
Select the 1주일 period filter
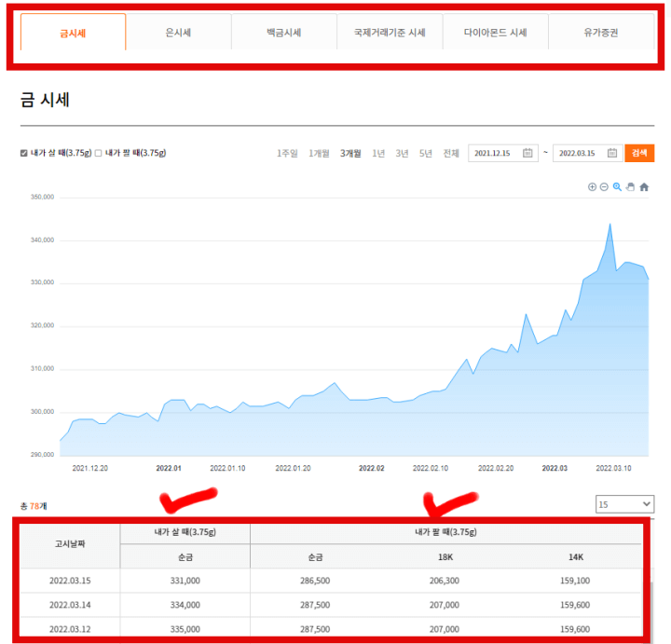pyautogui.click(x=287, y=153)
